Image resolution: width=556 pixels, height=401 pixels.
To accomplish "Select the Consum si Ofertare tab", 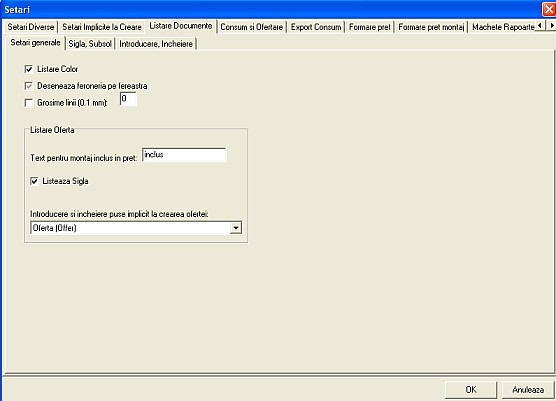I will 251,27.
